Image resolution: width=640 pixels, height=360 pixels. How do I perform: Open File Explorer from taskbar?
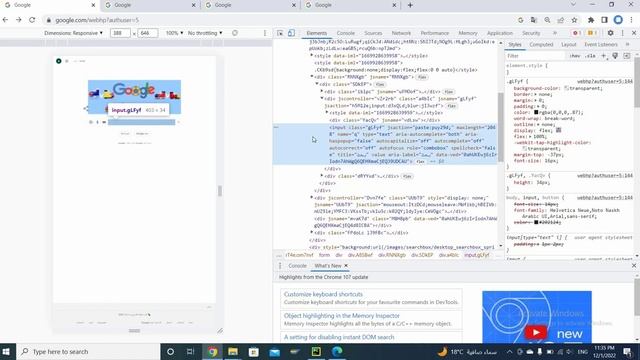coord(233,351)
